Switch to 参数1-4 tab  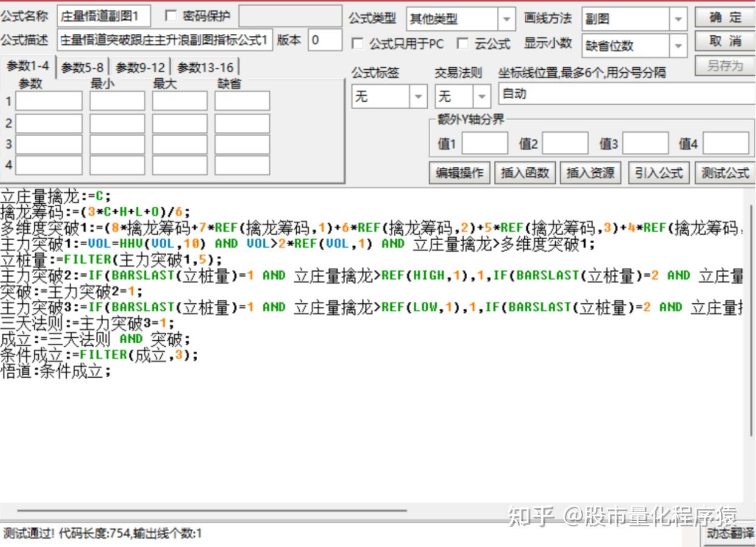(28, 66)
